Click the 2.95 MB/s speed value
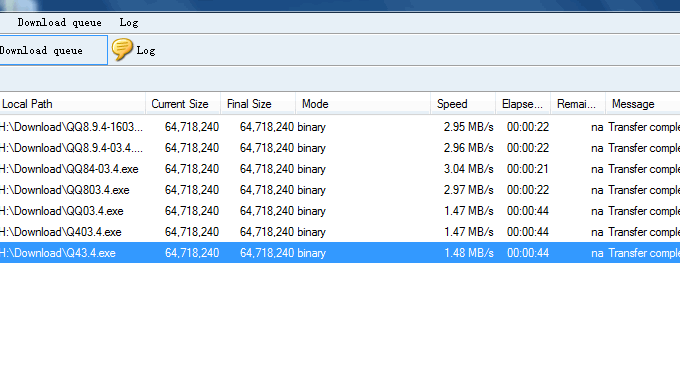This screenshot has height=366, width=680. (468, 127)
